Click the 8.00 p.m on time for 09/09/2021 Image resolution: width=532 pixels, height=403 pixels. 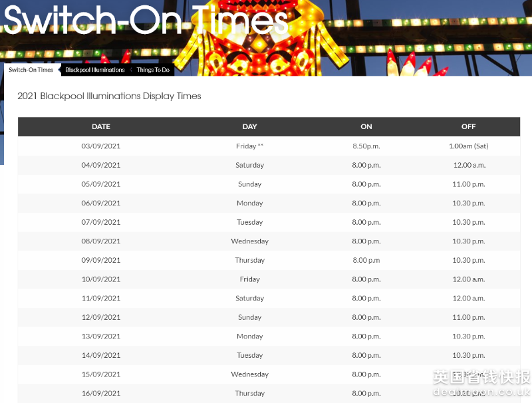pos(366,260)
